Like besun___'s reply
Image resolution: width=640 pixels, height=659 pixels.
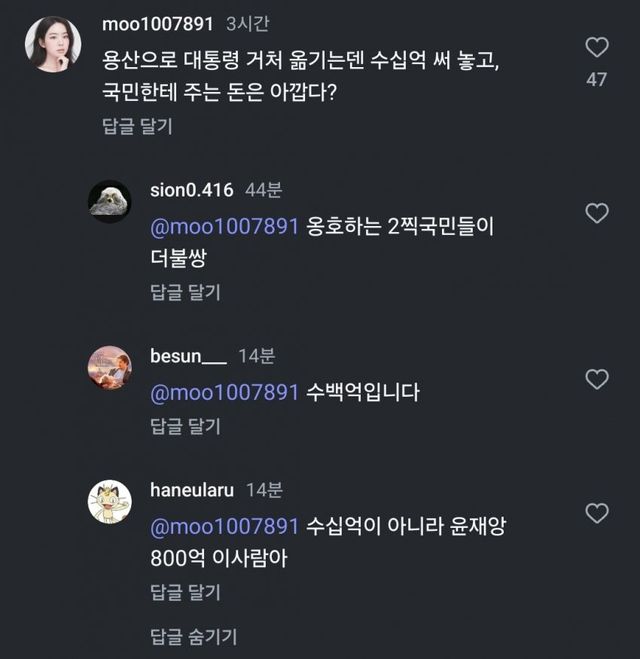coord(596,379)
